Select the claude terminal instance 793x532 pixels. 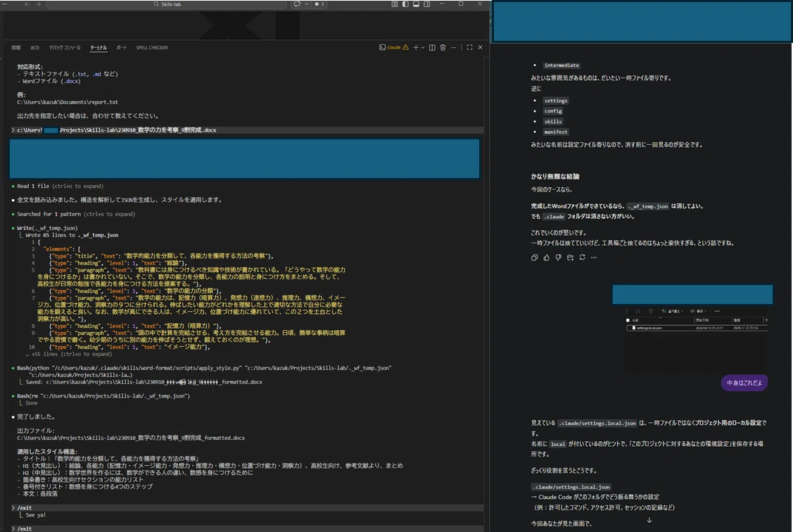390,48
